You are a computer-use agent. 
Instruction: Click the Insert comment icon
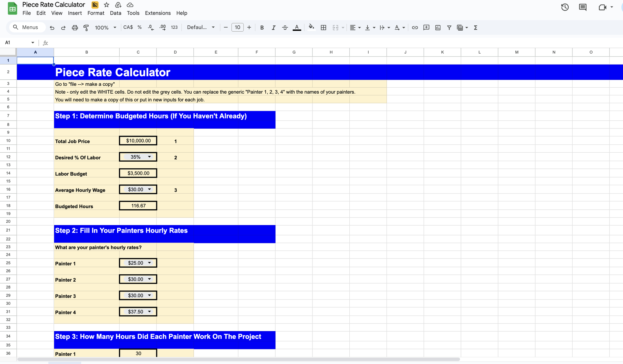(x=426, y=28)
